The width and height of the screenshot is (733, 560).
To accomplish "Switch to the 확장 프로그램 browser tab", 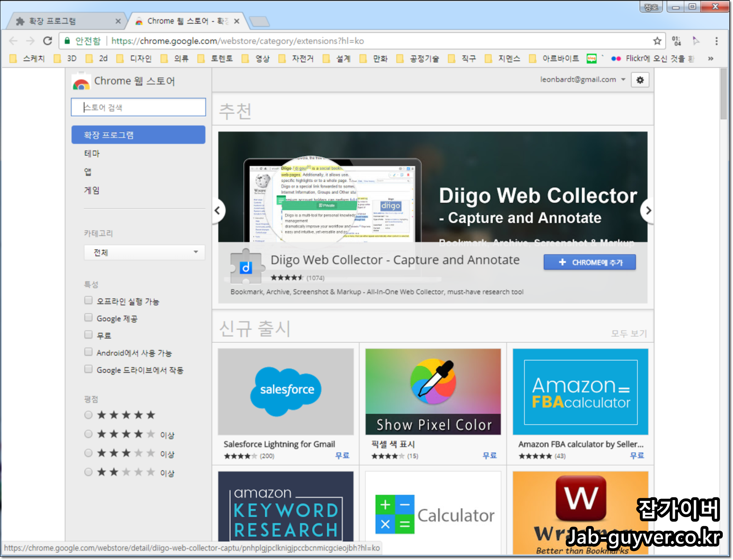I will (67, 21).
